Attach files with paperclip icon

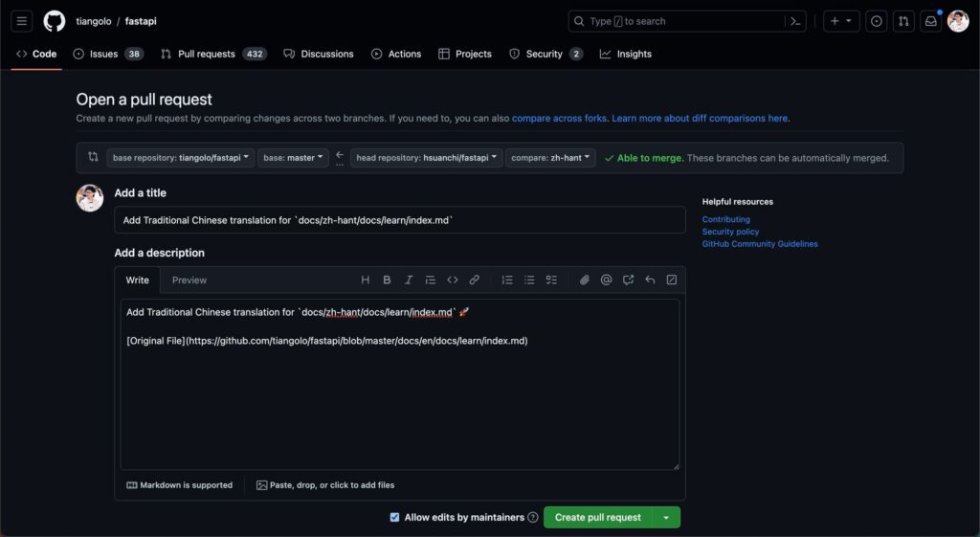(x=585, y=280)
